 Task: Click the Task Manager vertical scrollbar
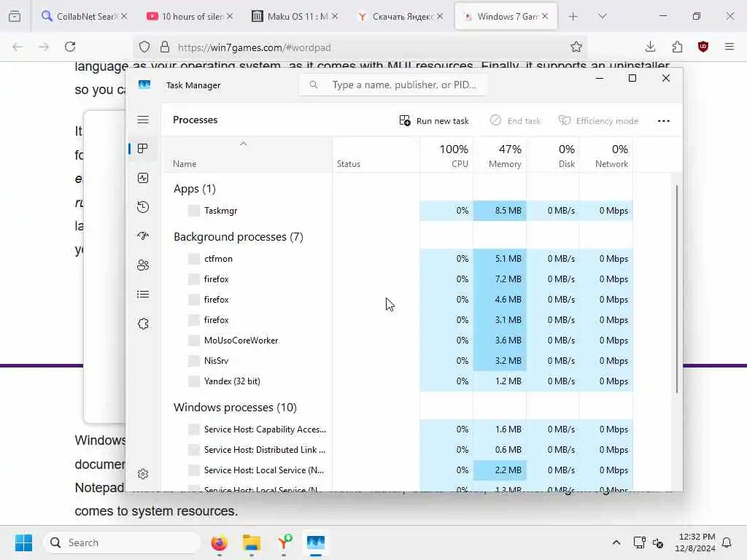coord(676,289)
